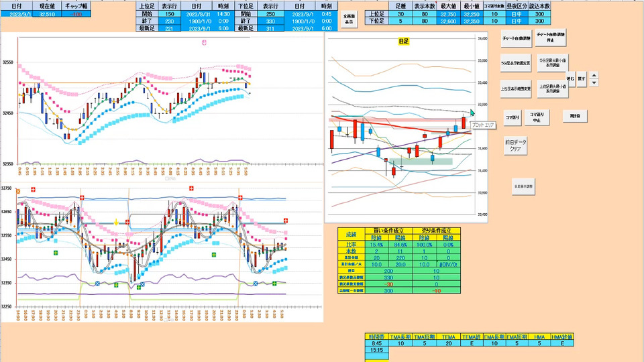
Task: Select the 上位足 最大値 cell 32,750
Action: pyautogui.click(x=448, y=14)
